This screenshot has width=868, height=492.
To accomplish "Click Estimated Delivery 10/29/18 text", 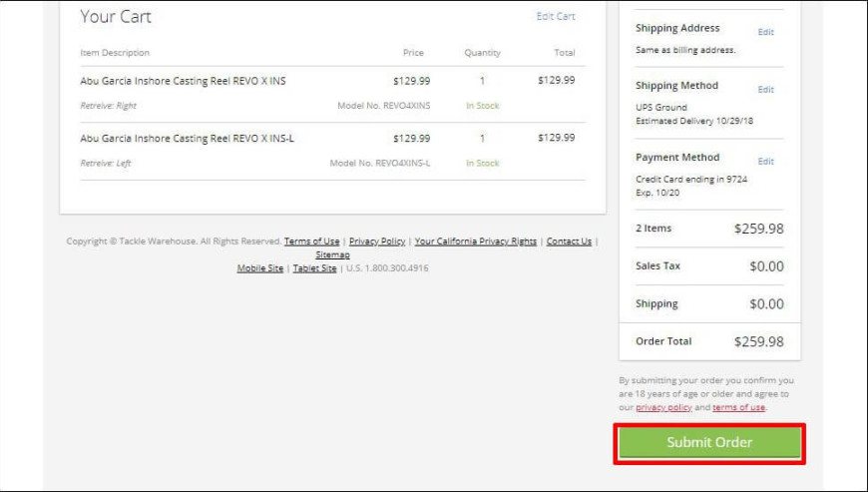I will tap(694, 121).
